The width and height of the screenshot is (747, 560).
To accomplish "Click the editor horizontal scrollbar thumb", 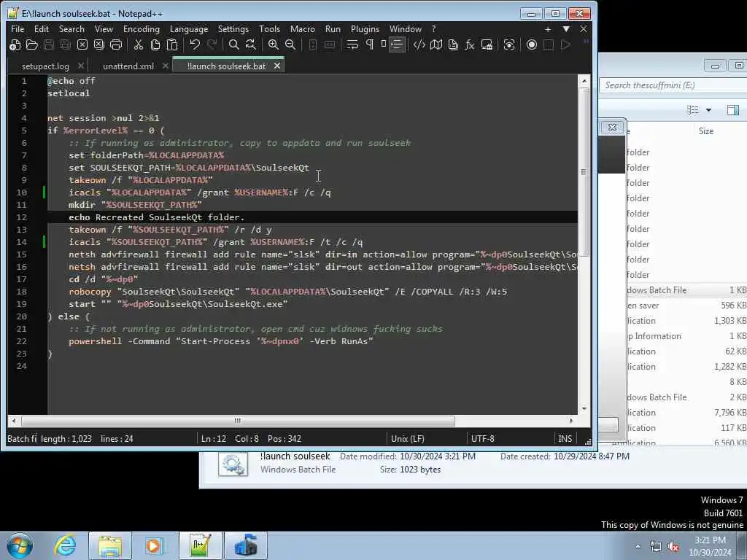I will coord(238,421).
